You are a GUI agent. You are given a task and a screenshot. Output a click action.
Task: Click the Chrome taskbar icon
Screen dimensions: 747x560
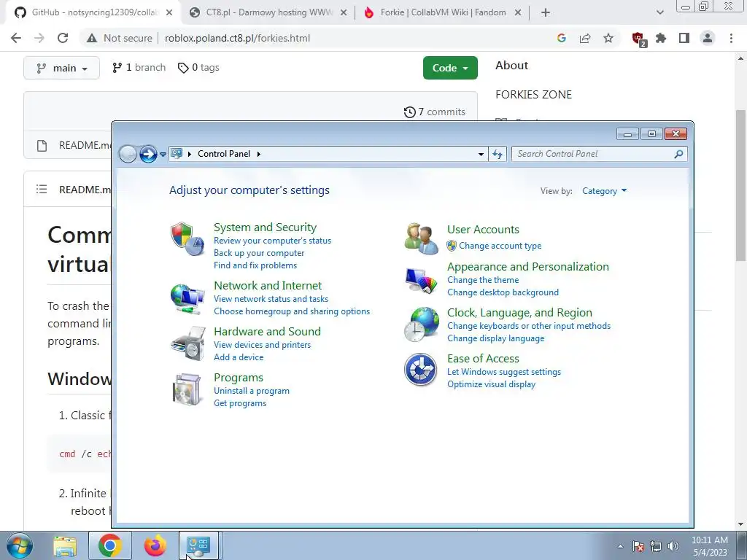click(x=110, y=545)
